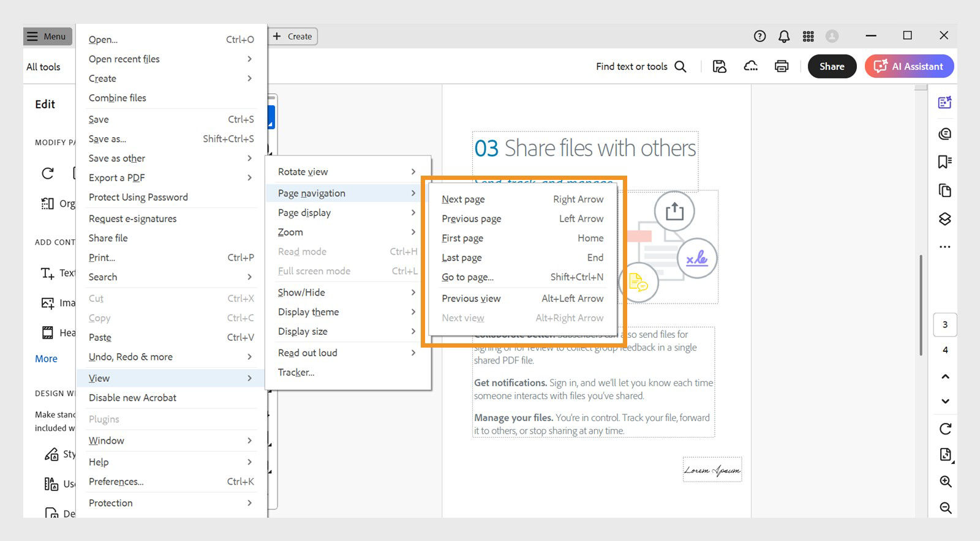Image resolution: width=980 pixels, height=541 pixels.
Task: Click the next page down arrow
Action: point(945,401)
